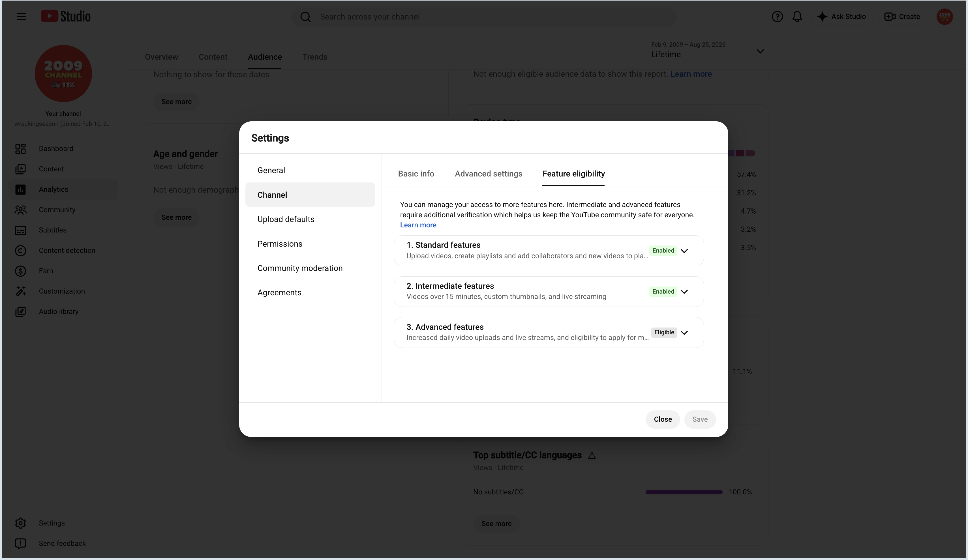Click the Send feedback icon

(x=20, y=543)
